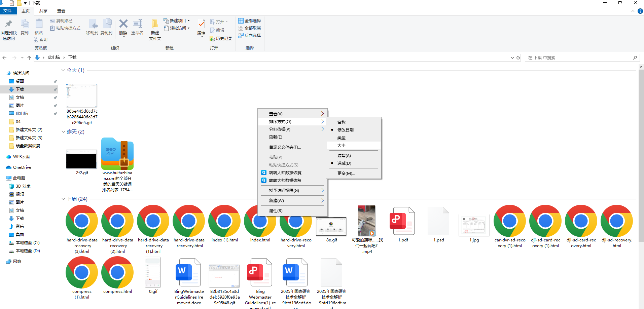Click the 粘贴 paste icon in ribbon
Viewport: 644px width, 309px height.
tap(39, 24)
